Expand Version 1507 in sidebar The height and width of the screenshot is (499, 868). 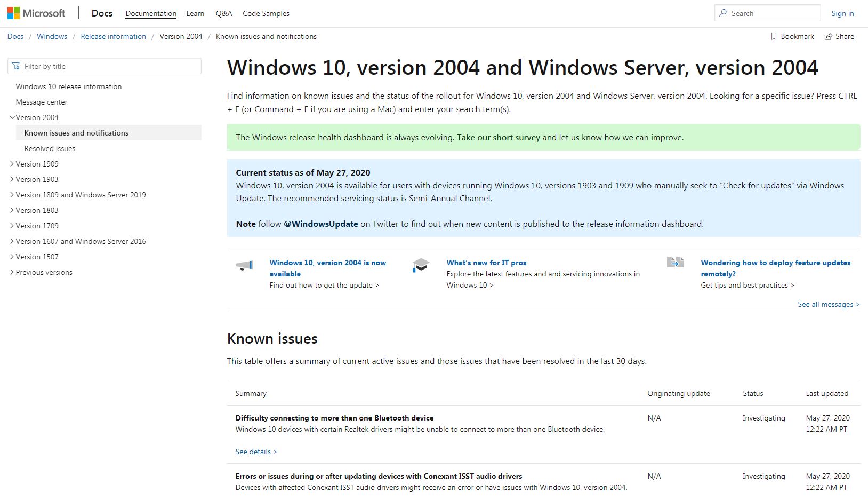(x=12, y=257)
